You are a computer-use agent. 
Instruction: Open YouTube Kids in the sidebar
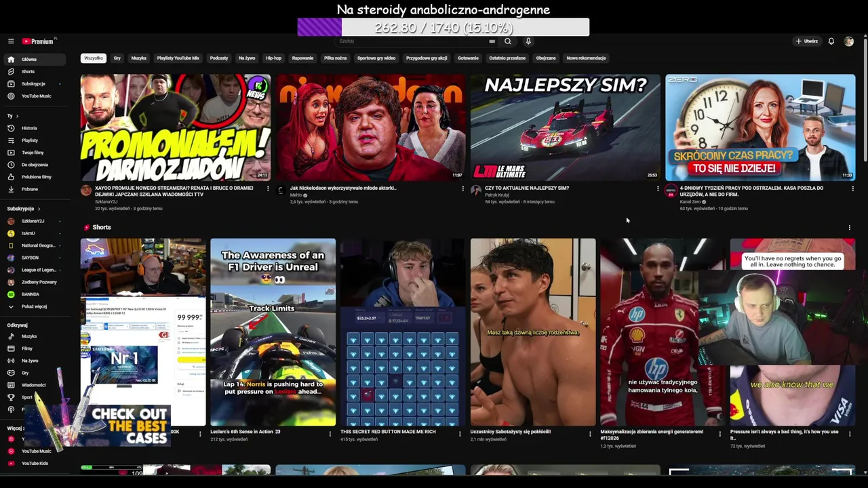coord(35,464)
